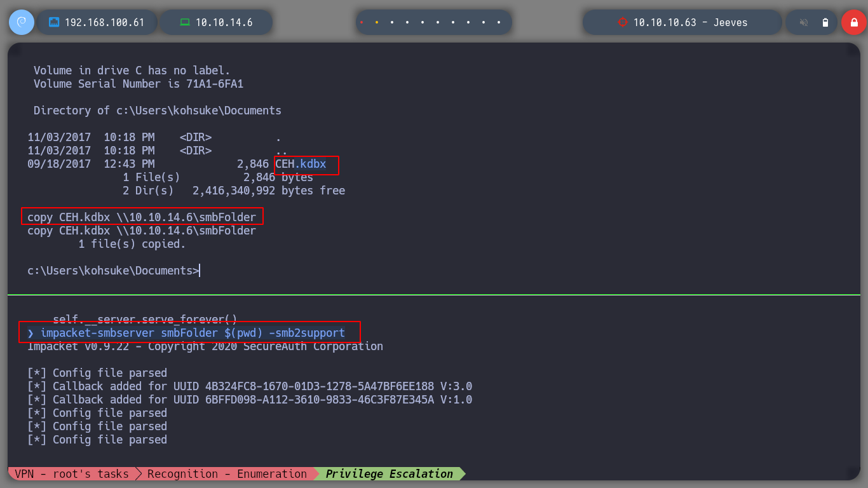
Task: Click the Callback UUID 6BFFD098 line
Action: click(250, 400)
